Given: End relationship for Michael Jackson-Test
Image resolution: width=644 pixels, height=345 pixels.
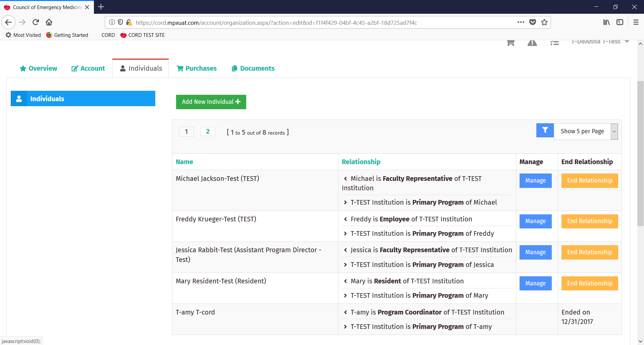Looking at the screenshot, I should (x=589, y=181).
